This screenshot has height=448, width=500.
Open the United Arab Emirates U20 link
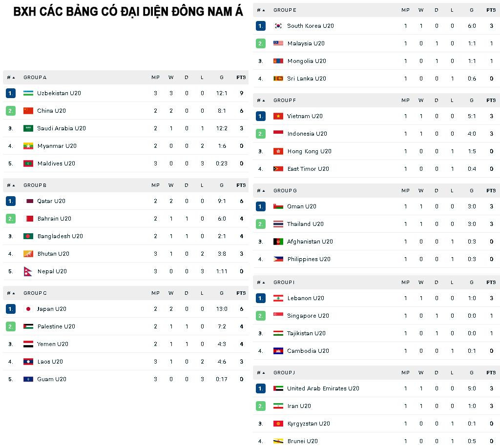pos(323,388)
